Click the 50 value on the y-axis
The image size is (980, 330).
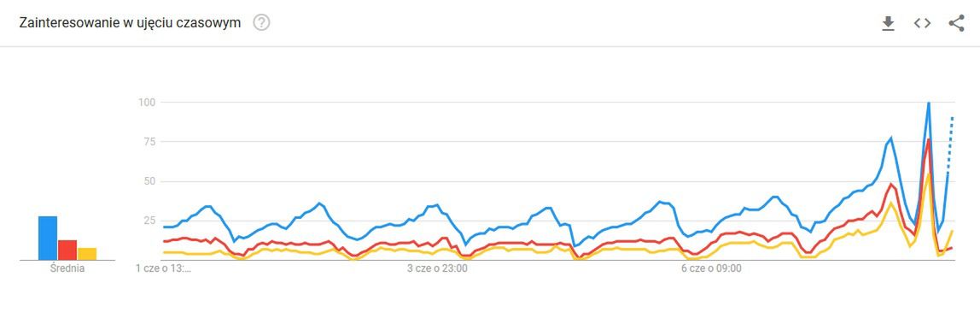pos(149,181)
